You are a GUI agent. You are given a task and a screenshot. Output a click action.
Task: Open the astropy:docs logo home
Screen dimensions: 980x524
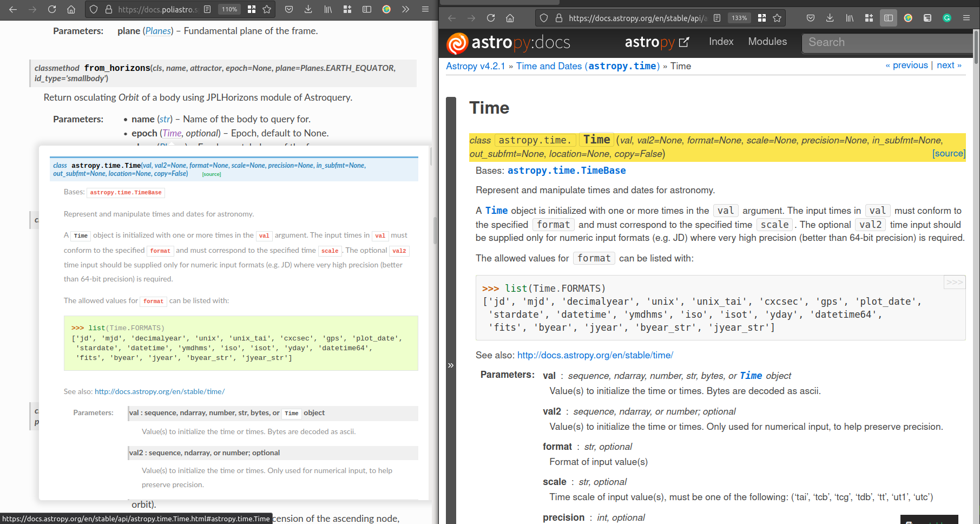(508, 43)
